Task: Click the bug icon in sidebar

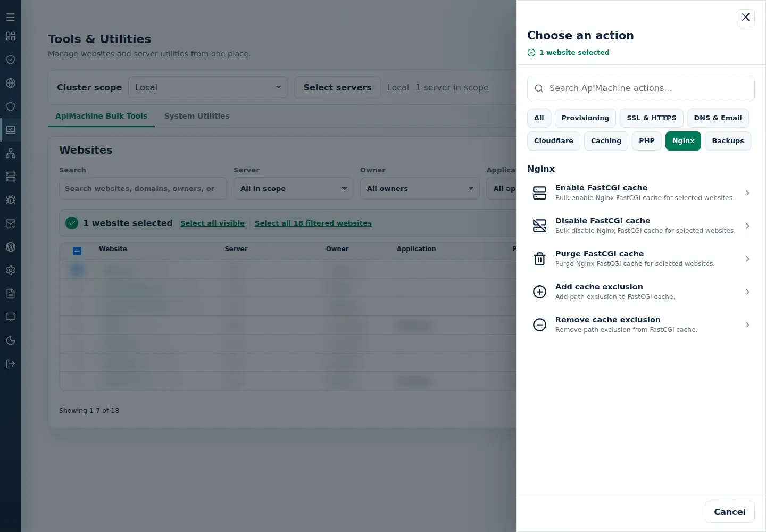Action: pos(11,200)
